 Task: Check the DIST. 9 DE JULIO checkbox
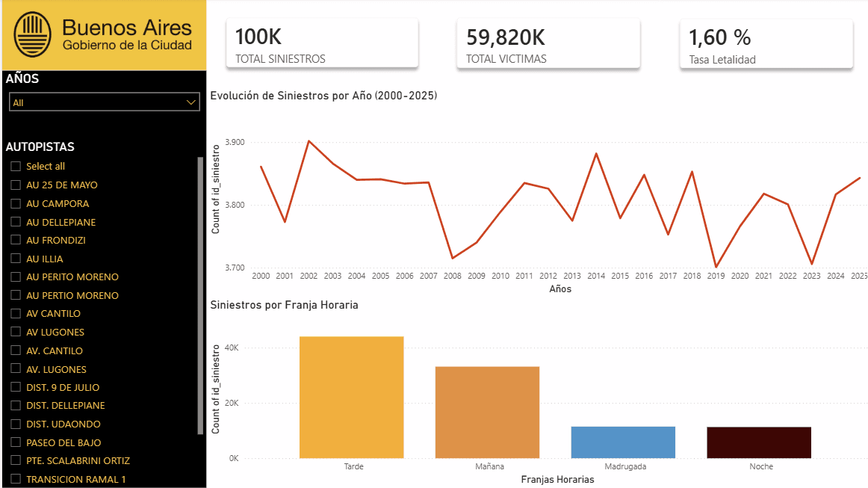[x=16, y=387]
